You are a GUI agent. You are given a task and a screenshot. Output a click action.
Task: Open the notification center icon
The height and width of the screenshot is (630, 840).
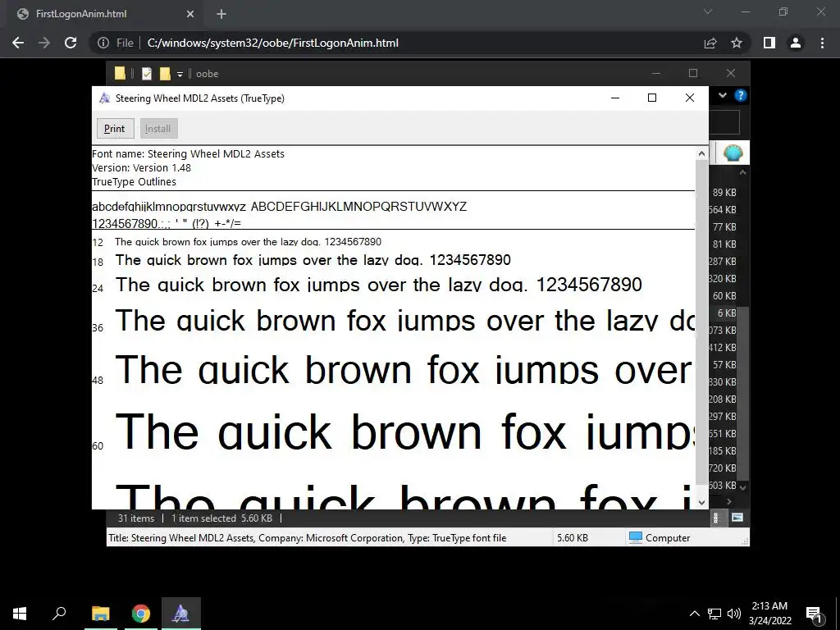point(815,614)
